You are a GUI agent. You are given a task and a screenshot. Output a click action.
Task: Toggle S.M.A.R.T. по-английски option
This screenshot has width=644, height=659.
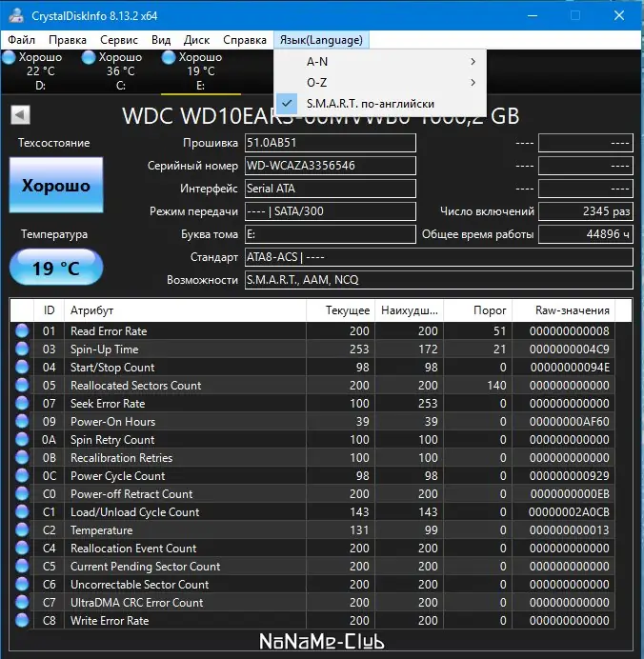[380, 104]
